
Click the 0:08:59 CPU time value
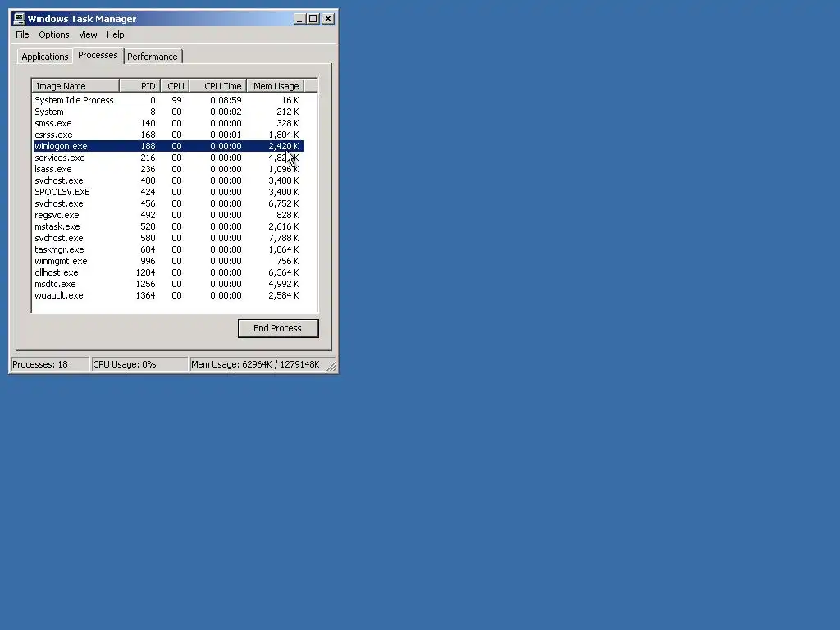point(226,100)
